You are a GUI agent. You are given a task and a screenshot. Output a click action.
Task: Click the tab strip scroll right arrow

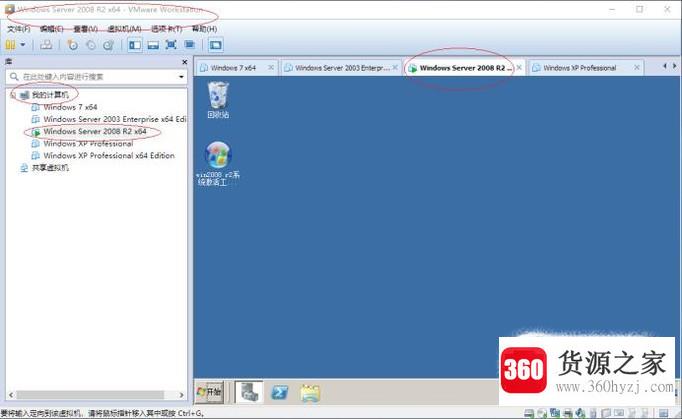(x=675, y=66)
